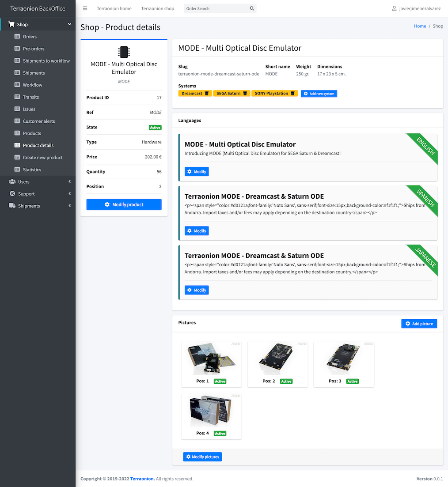Click the Shop cart icon
This screenshot has height=487, width=448.
click(11, 24)
